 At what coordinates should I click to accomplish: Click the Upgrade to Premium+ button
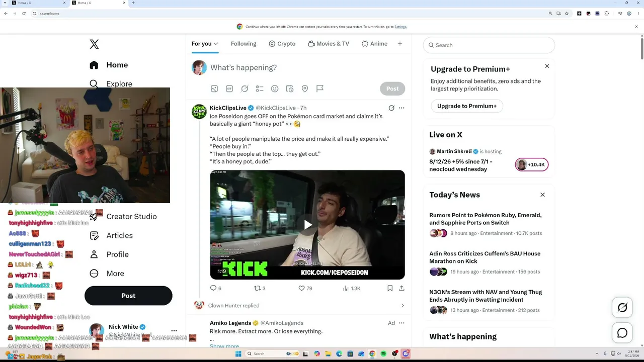pyautogui.click(x=467, y=106)
